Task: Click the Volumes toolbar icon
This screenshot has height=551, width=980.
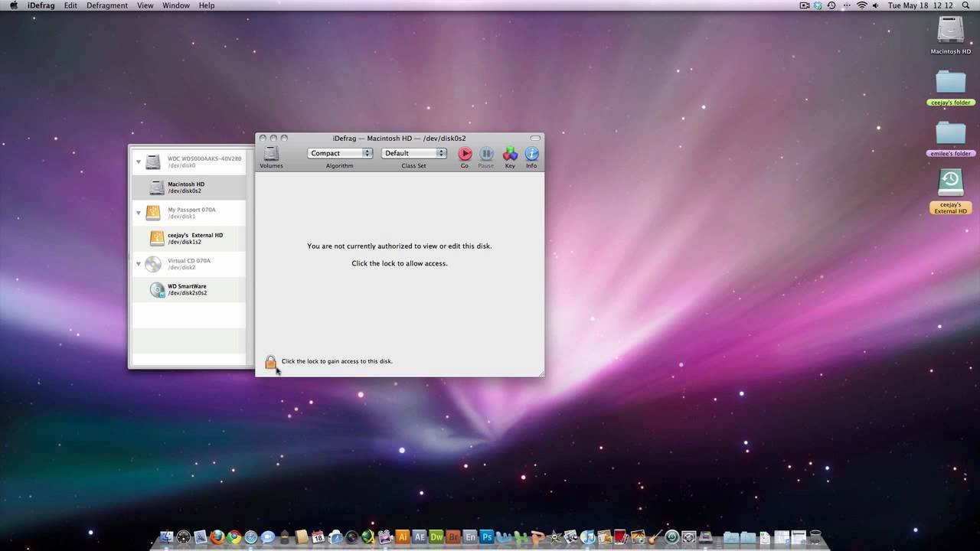Action: point(271,155)
